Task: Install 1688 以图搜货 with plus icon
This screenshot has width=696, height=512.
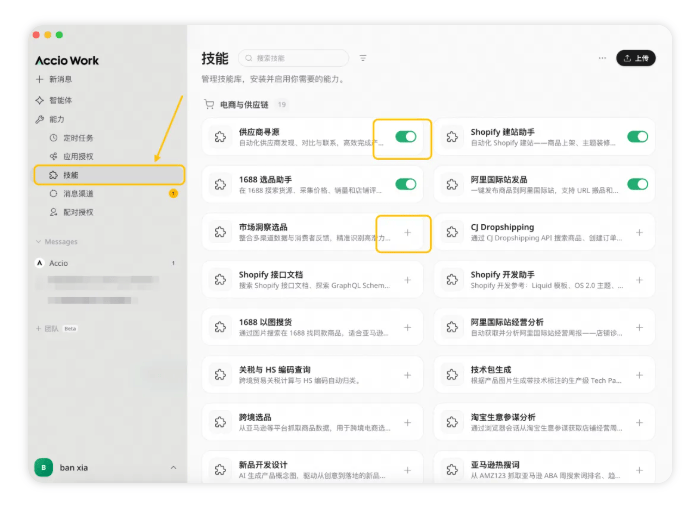Action: click(407, 327)
